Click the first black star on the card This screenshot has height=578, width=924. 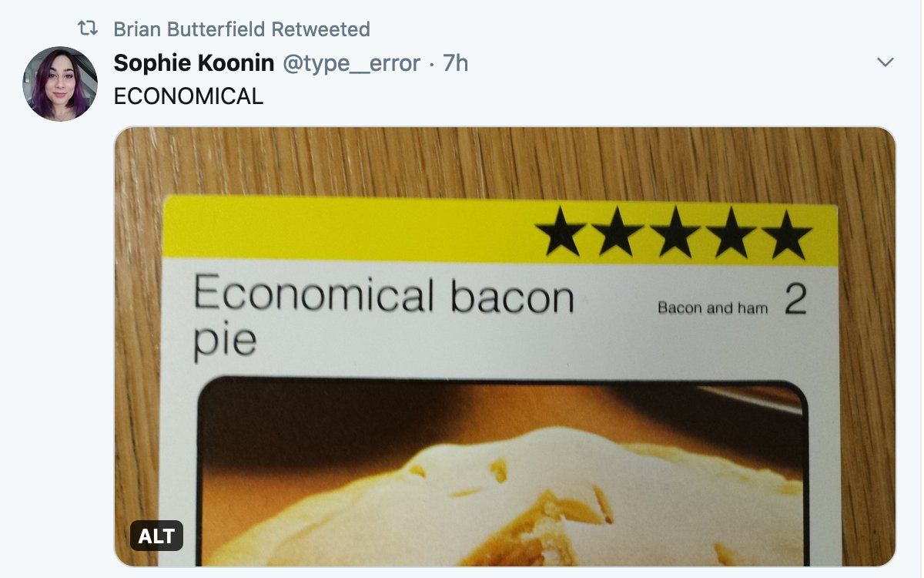pyautogui.click(x=561, y=233)
